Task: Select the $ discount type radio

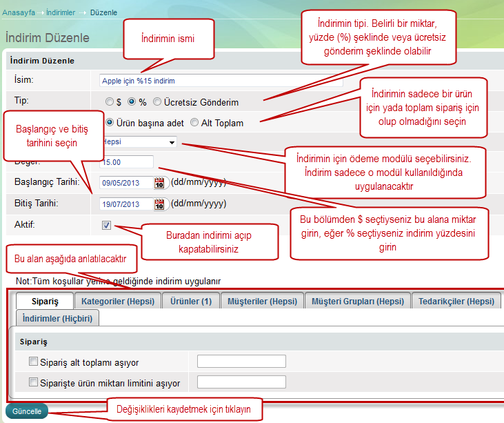Action: click(110, 101)
